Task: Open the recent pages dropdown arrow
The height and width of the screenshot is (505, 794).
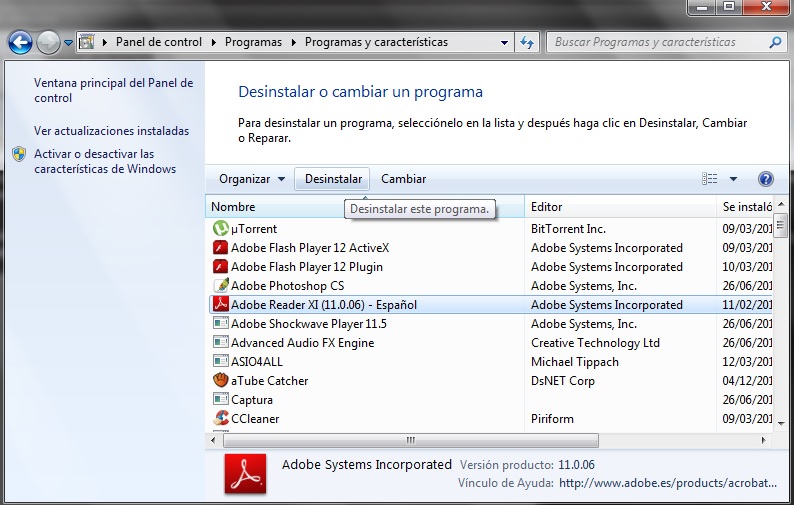Action: pyautogui.click(x=68, y=43)
